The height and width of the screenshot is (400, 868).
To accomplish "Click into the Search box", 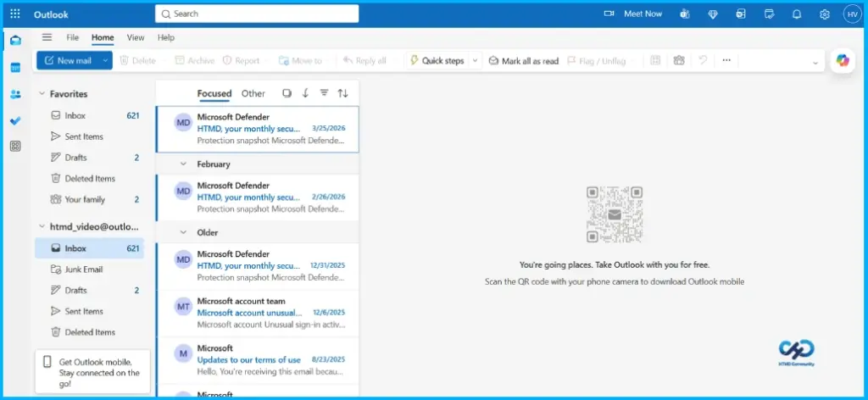I will [x=257, y=14].
